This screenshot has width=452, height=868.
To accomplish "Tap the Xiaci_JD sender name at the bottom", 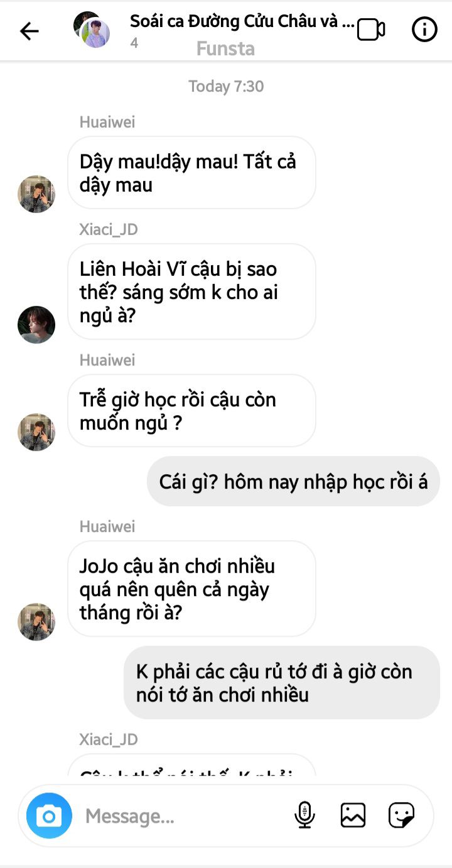I will (109, 739).
